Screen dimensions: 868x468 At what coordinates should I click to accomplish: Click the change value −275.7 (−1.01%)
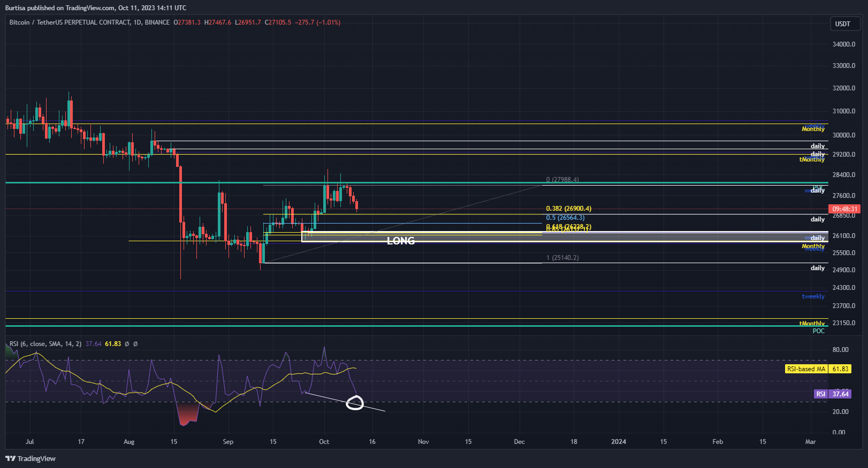[x=318, y=22]
